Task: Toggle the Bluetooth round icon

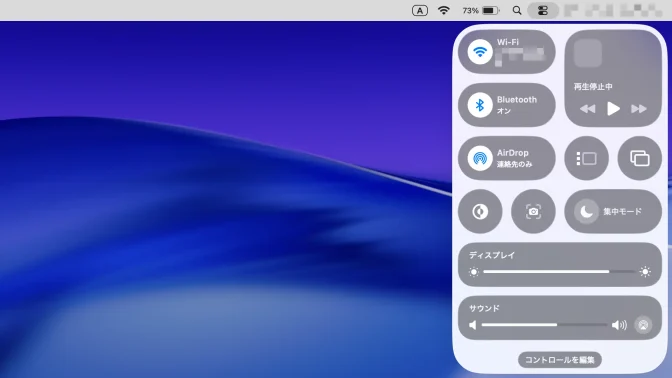Action: click(480, 105)
